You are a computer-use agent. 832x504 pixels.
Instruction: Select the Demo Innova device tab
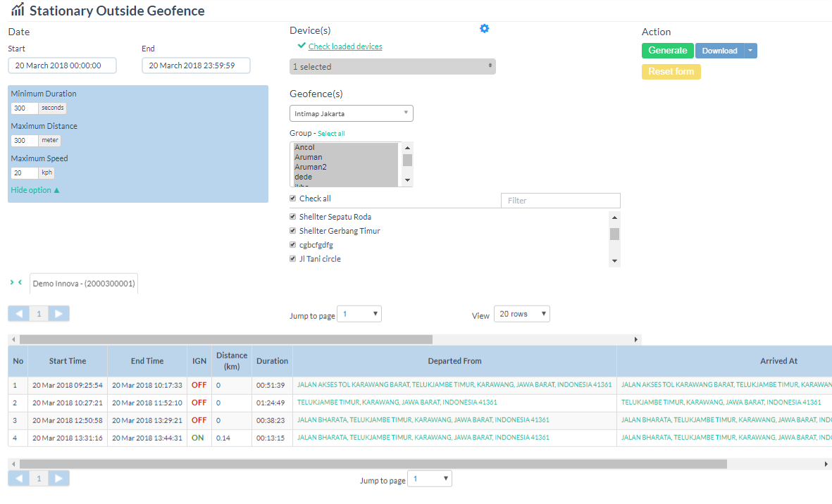[84, 284]
